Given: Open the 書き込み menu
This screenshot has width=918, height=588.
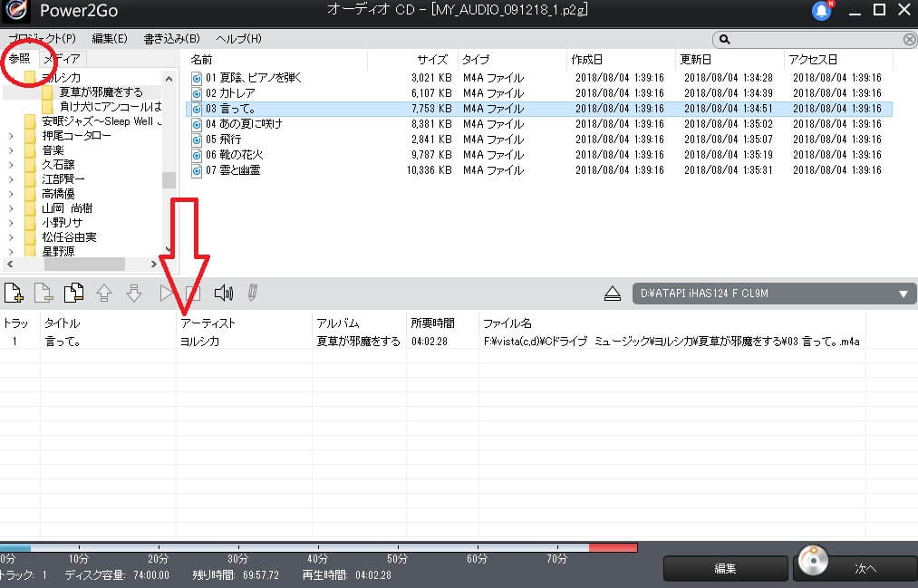Looking at the screenshot, I should pyautogui.click(x=172, y=38).
